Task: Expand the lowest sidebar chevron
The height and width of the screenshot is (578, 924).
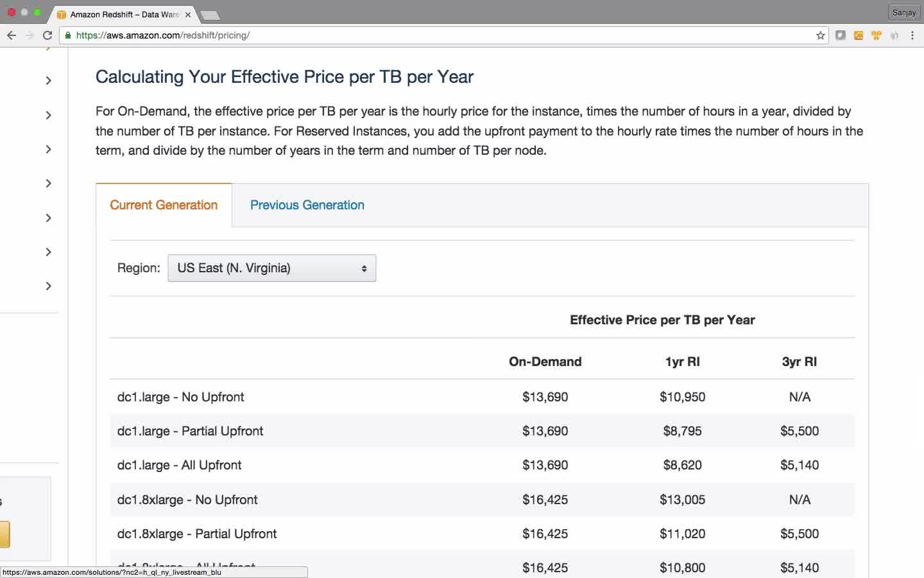Action: coord(48,286)
